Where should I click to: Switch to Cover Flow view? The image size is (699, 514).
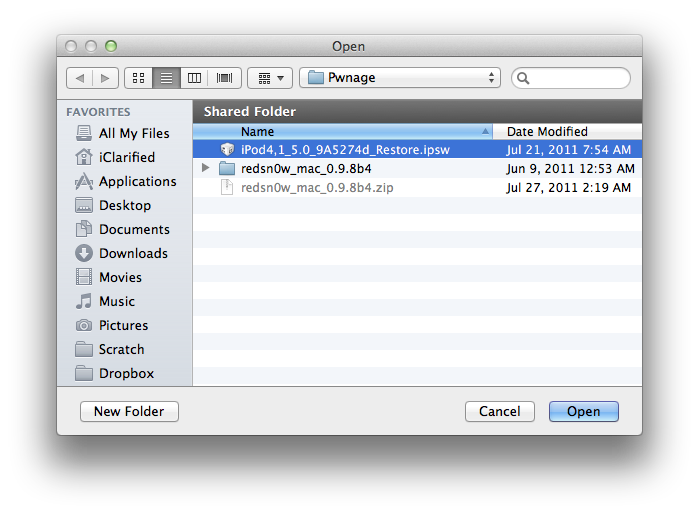pos(223,77)
